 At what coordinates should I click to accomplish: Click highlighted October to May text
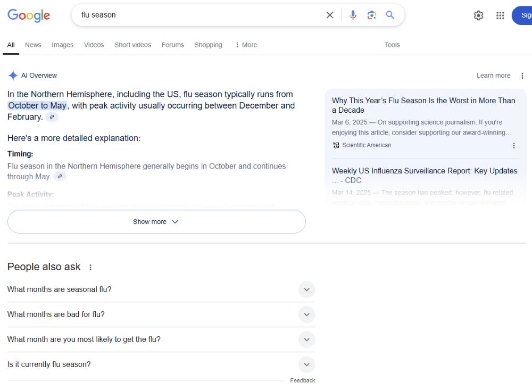[x=37, y=105]
